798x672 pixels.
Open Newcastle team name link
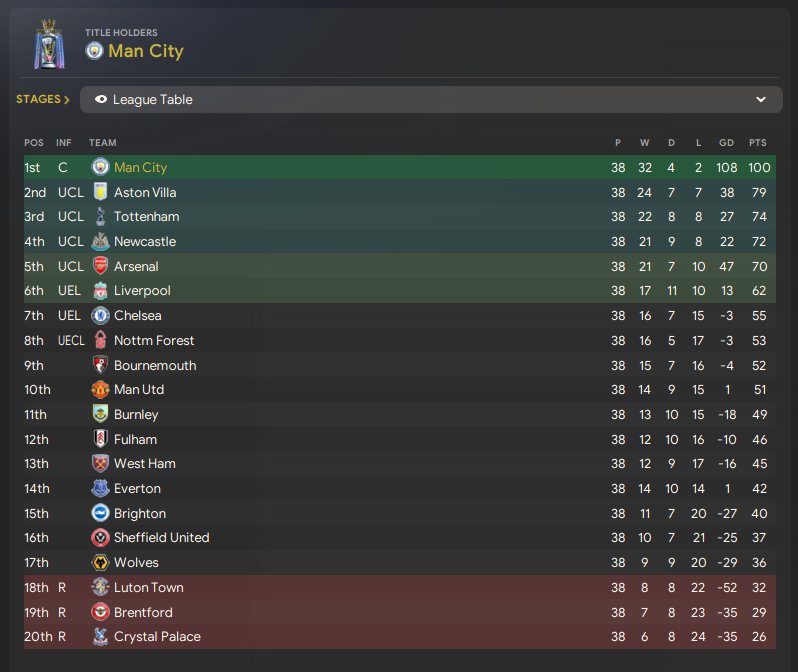(145, 241)
